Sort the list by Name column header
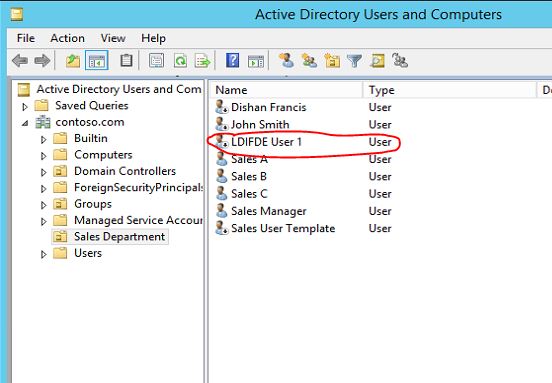This screenshot has height=383, width=552. 287,90
